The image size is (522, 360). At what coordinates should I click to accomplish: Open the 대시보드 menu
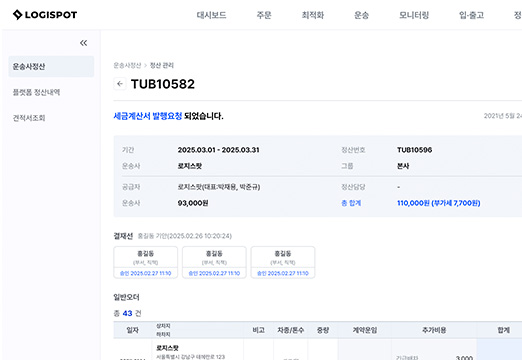[211, 15]
